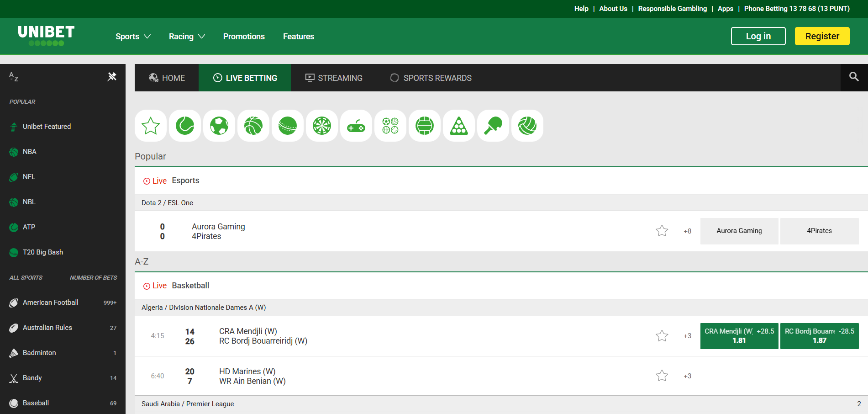Open the favourites star sport filter
Viewport: 868px width, 414px height.
151,126
